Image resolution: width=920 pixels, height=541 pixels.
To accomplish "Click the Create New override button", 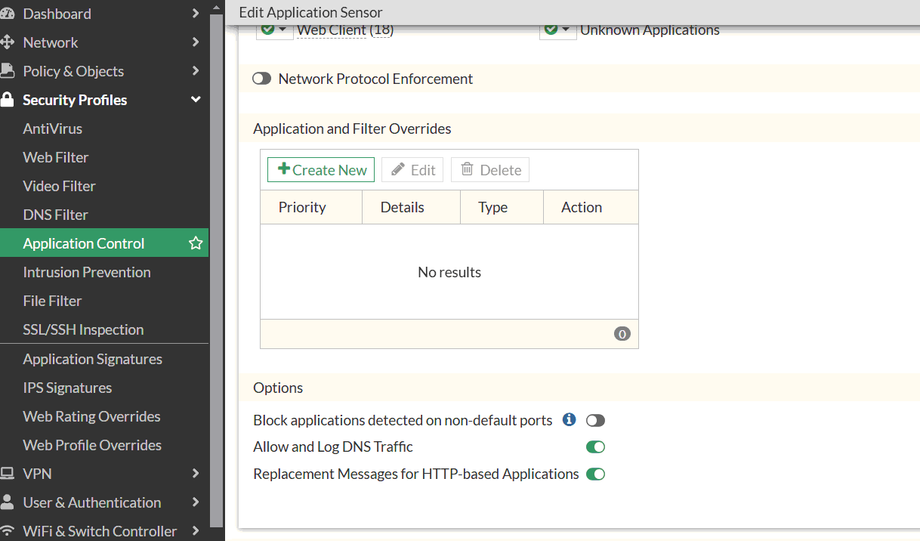I will click(322, 170).
